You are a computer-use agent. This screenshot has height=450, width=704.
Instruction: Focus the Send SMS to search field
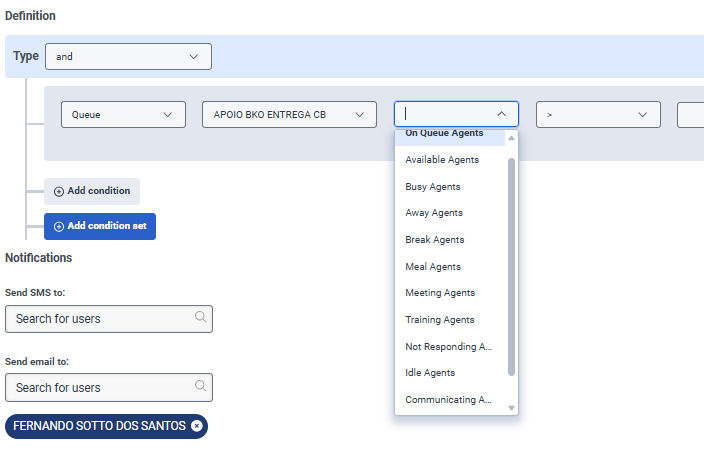click(100, 319)
